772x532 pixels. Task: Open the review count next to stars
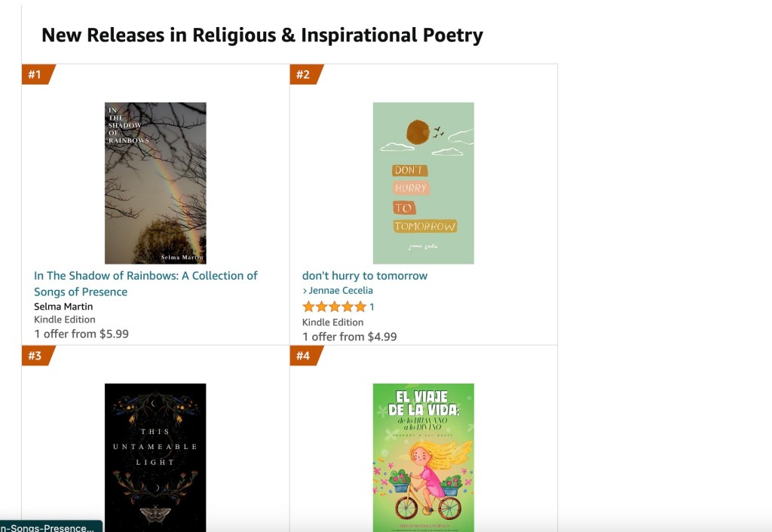pos(372,307)
